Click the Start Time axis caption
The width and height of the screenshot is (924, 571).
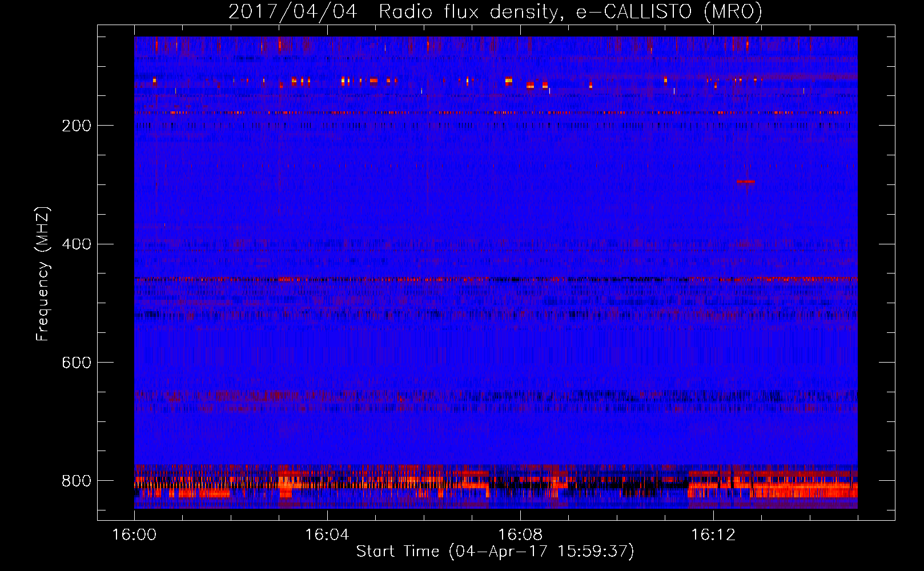[495, 552]
